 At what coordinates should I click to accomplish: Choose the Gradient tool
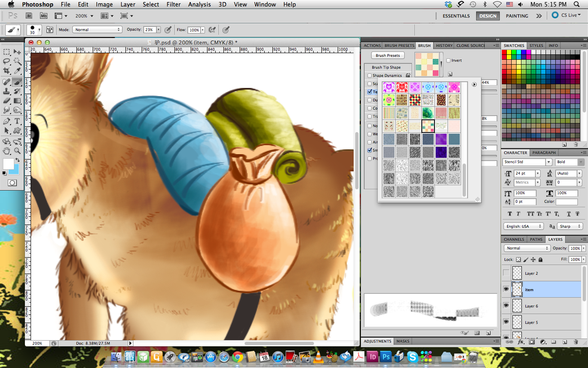click(17, 101)
